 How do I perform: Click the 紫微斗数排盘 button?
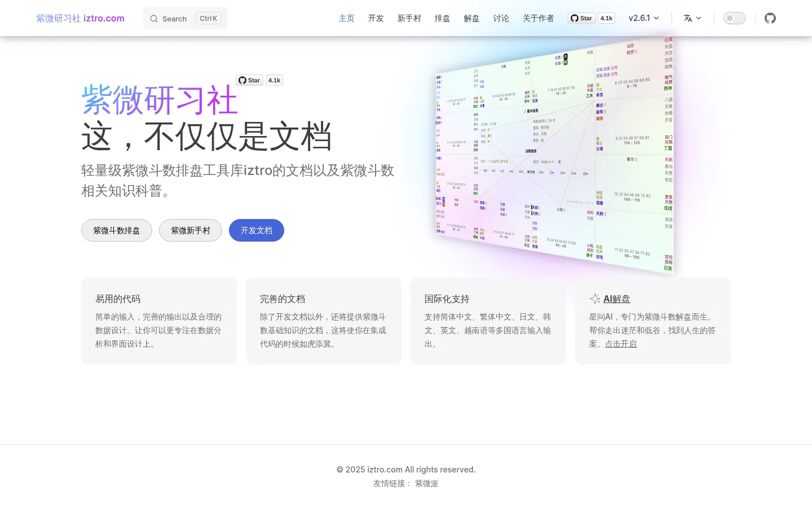click(117, 230)
